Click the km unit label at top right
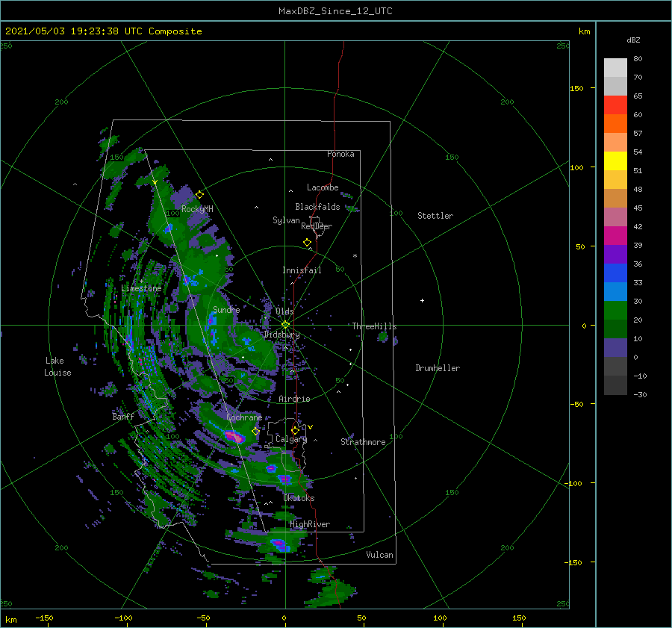672x628 pixels. click(x=584, y=31)
